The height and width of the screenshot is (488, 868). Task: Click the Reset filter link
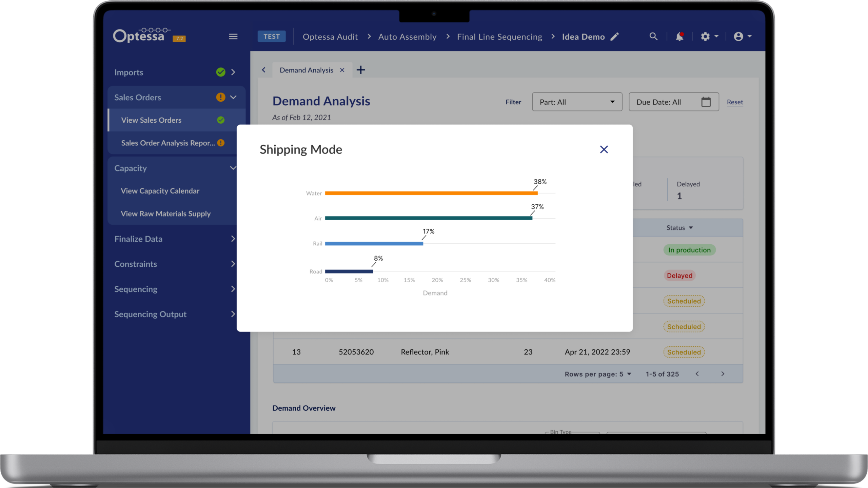[735, 102]
